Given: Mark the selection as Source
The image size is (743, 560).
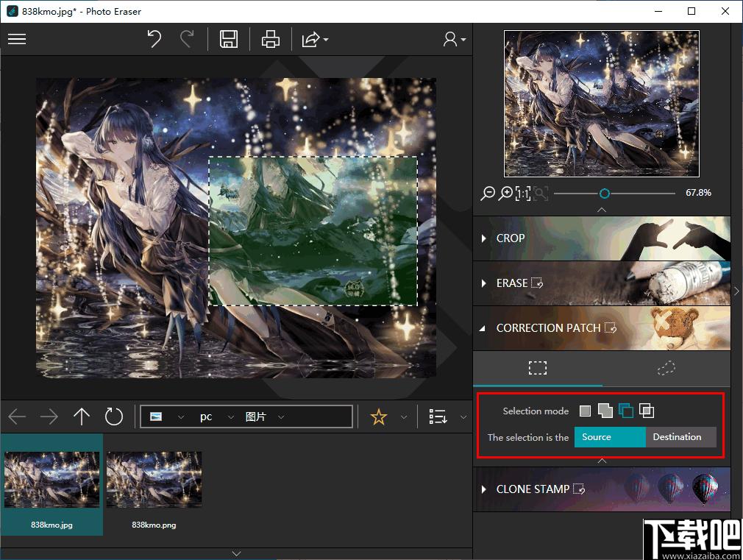Looking at the screenshot, I should point(610,436).
